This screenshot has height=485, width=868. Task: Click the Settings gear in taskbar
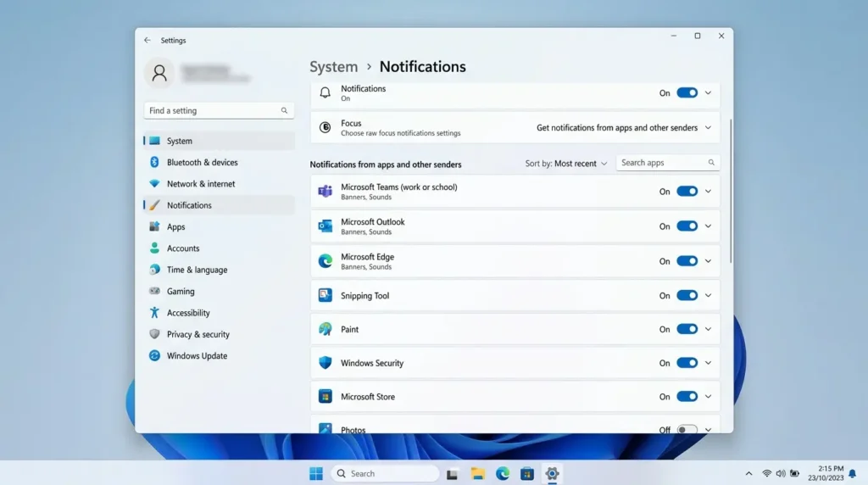pos(552,473)
